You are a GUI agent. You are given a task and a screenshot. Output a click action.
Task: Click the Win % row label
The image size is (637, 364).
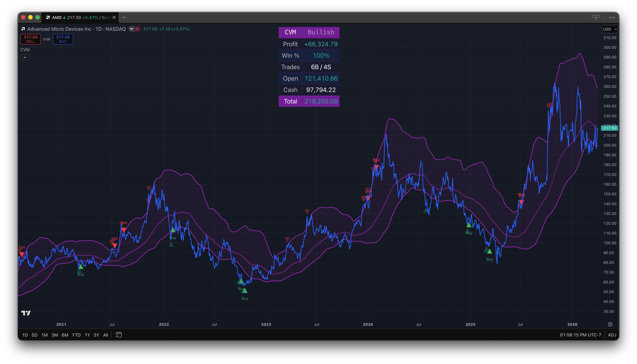tap(290, 55)
